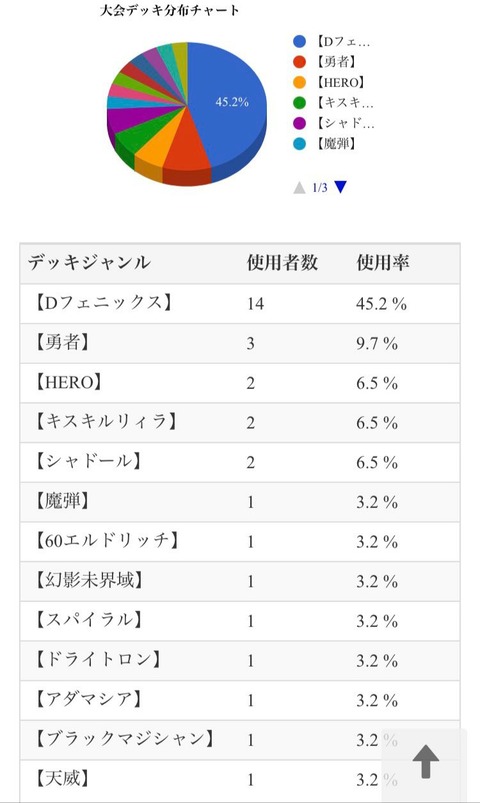This screenshot has height=803, width=480.
Task: Select the 【キスキルリィラ】 table row
Action: pos(240,422)
